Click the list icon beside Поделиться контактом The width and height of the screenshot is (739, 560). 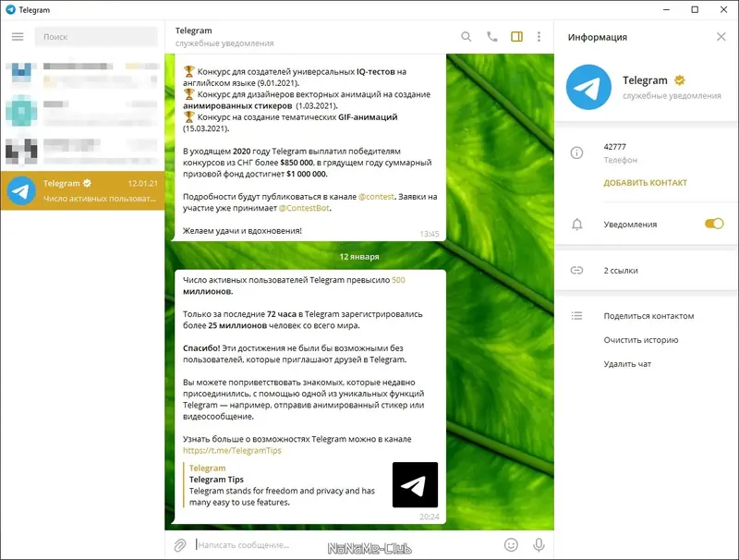tap(576, 316)
